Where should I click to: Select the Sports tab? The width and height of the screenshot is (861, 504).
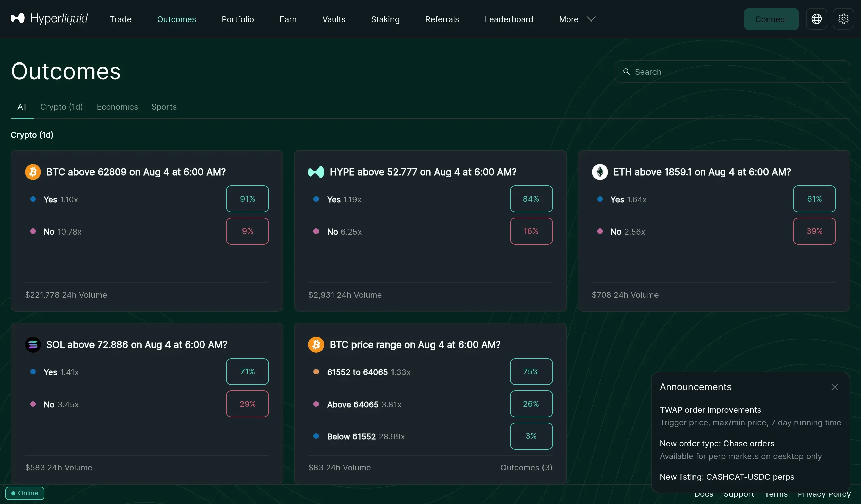(x=164, y=107)
